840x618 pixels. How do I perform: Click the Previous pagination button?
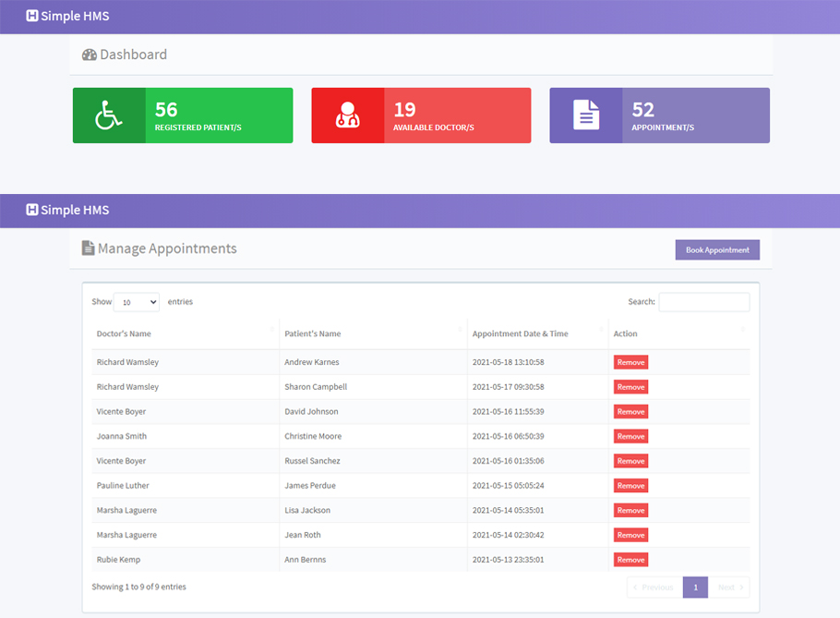654,588
